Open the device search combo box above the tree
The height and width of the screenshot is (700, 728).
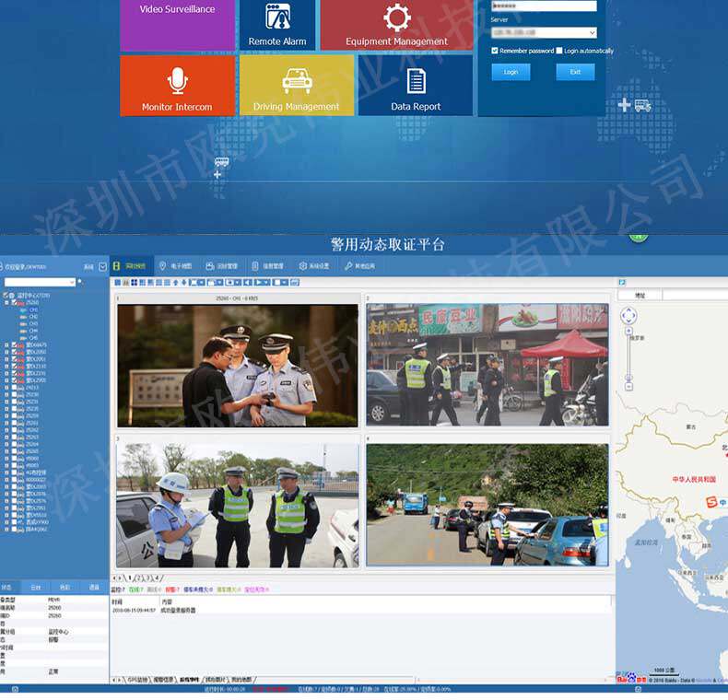[x=40, y=282]
